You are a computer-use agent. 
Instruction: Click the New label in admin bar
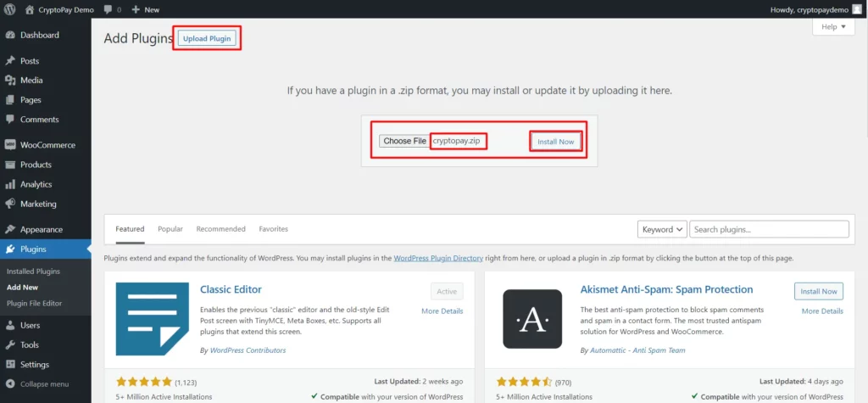point(152,9)
